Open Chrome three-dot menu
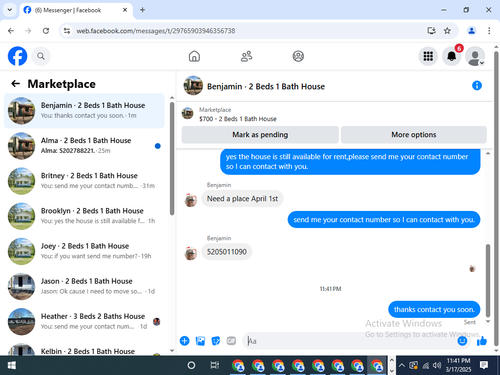Image resolution: width=500 pixels, height=375 pixels. [x=489, y=31]
